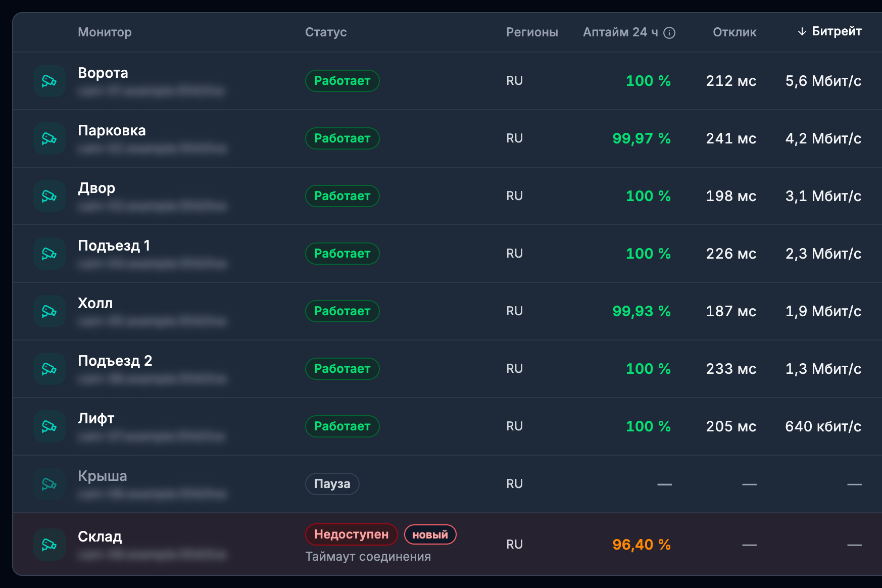This screenshot has width=882, height=588.
Task: Click the 187 мс response value
Action: click(x=731, y=311)
